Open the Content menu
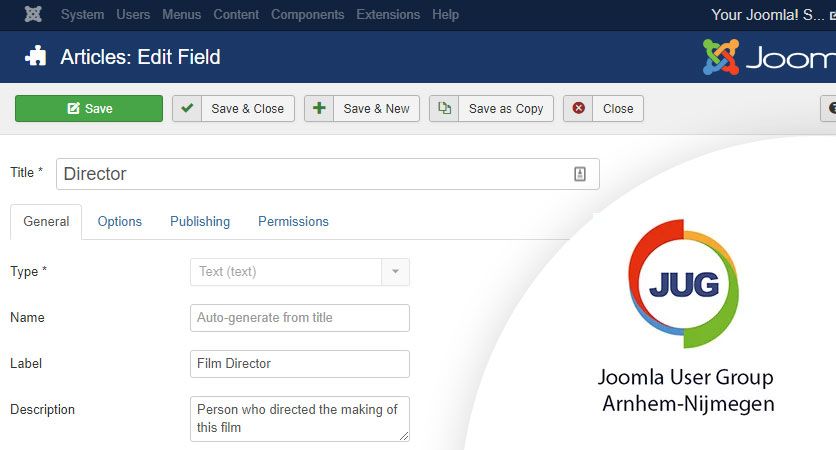This screenshot has width=836, height=450. 236,14
